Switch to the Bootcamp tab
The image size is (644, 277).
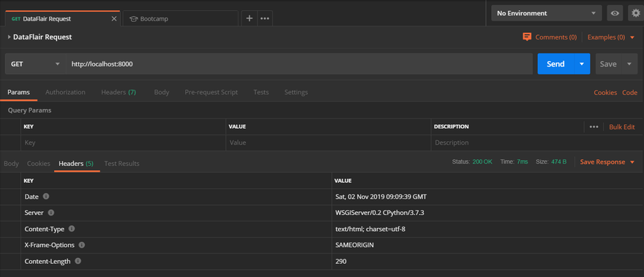pyautogui.click(x=180, y=19)
